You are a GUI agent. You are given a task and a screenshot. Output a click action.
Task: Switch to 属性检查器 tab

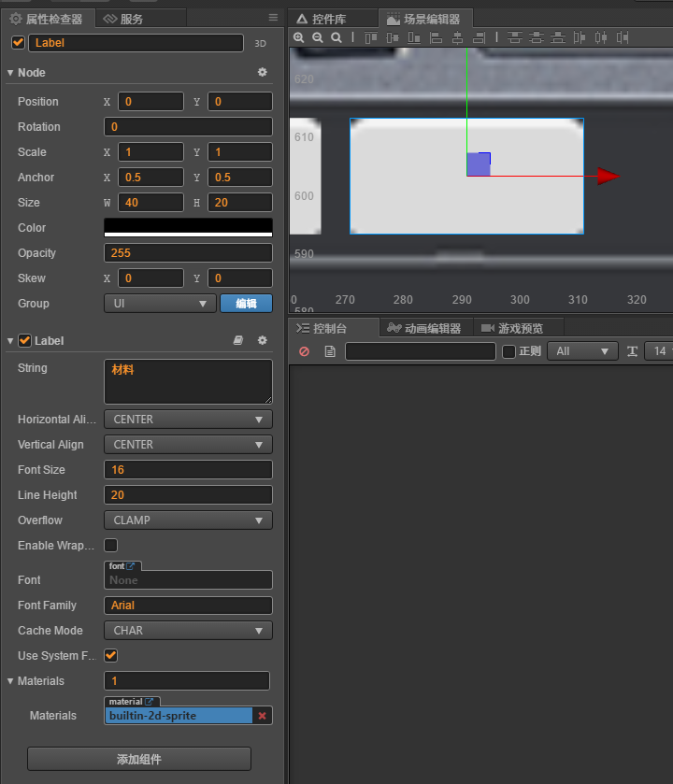coord(47,19)
